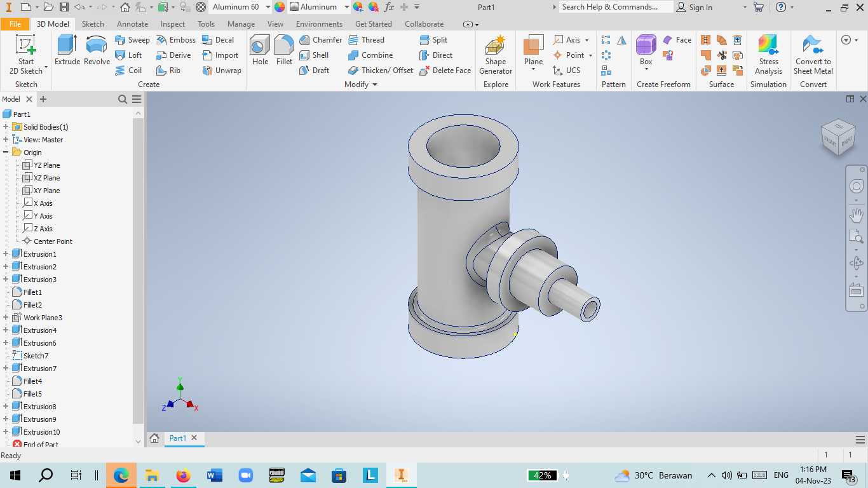Open the Hole tool

point(260,50)
